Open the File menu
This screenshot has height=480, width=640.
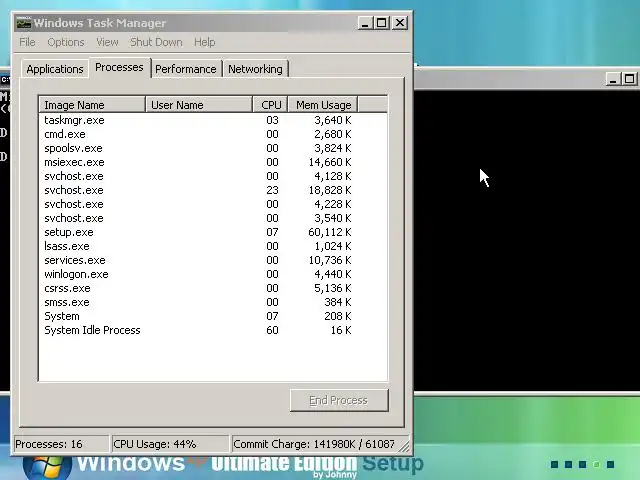tap(27, 42)
